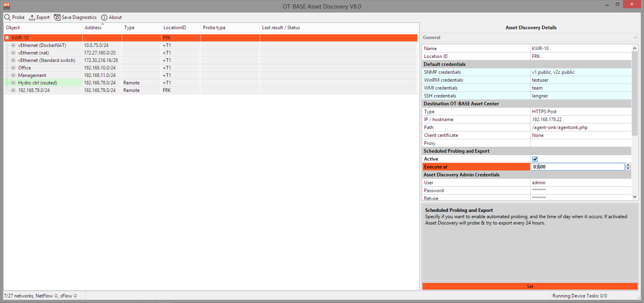Expand the Office network node
Screen dimensions: 644x303
[x=13, y=68]
